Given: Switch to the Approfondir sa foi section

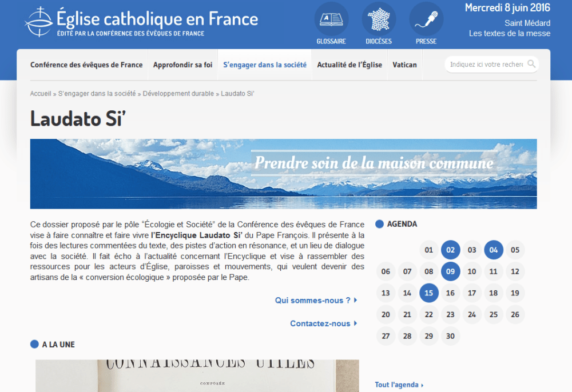Looking at the screenshot, I should (183, 65).
